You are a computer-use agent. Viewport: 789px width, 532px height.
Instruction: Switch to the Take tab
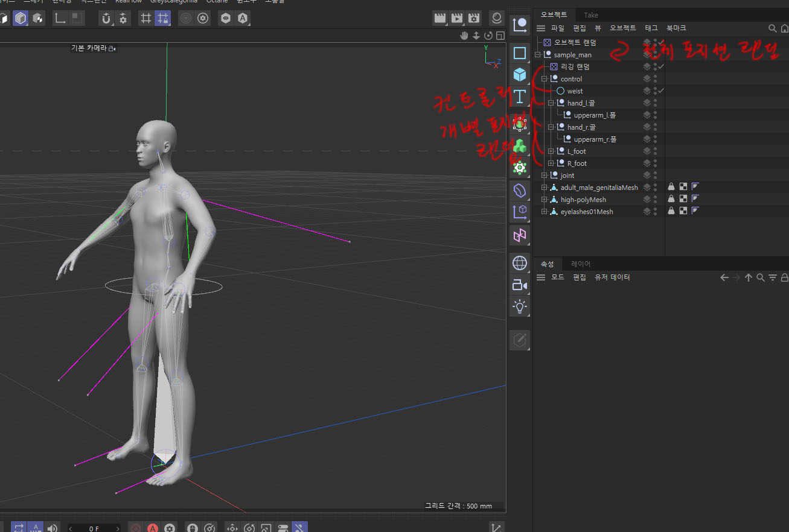click(590, 15)
